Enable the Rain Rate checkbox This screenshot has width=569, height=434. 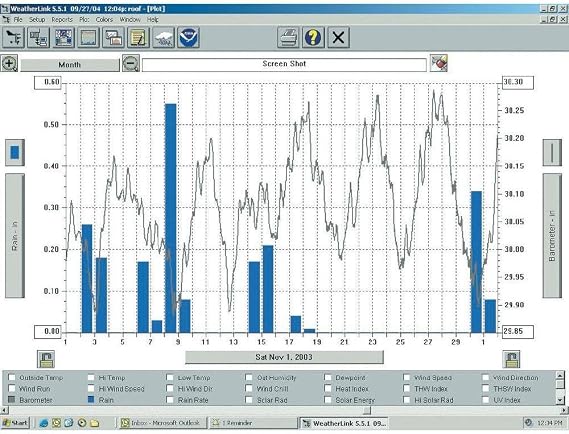170,400
